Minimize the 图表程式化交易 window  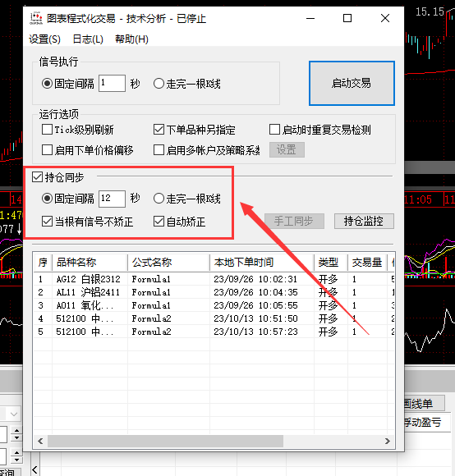pyautogui.click(x=310, y=18)
